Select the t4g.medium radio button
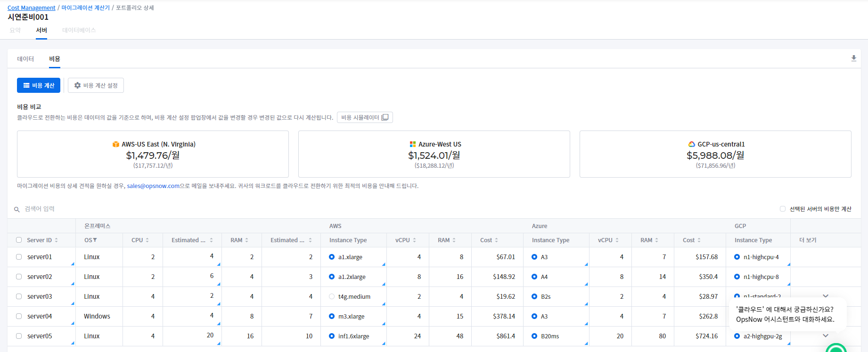The image size is (868, 352). (332, 296)
